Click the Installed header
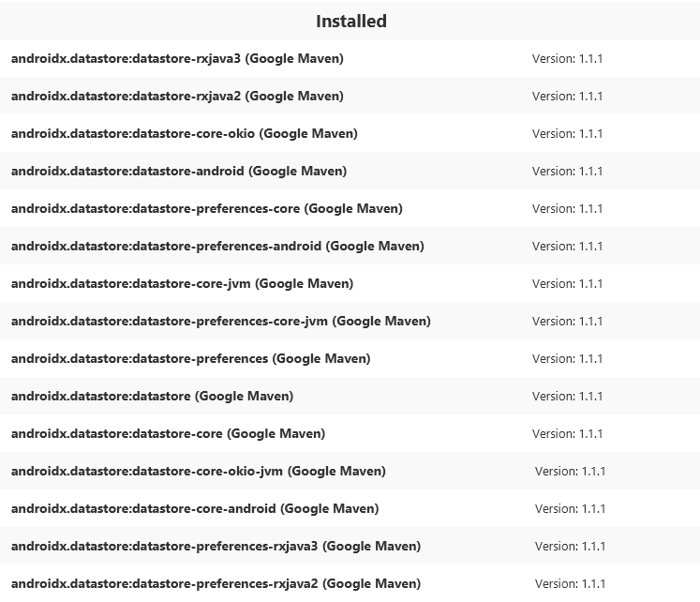This screenshot has width=700, height=602. click(350, 21)
